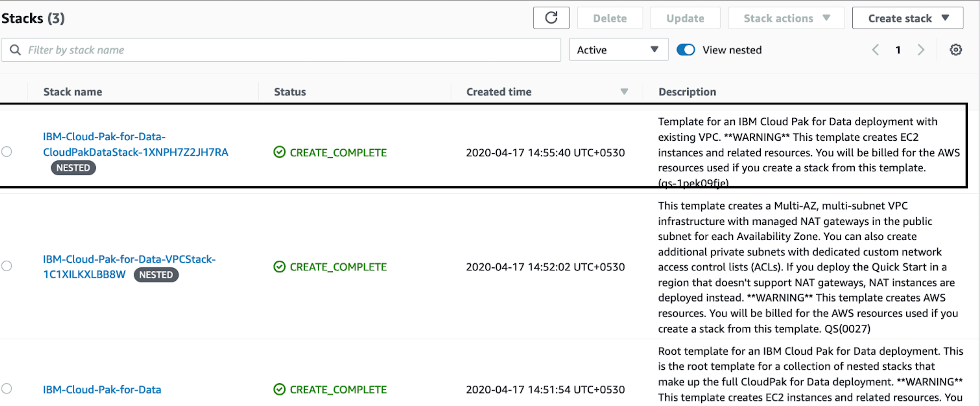980x406 pixels.
Task: Click the success icon of the CloudPakDataStack status
Action: coord(279,152)
